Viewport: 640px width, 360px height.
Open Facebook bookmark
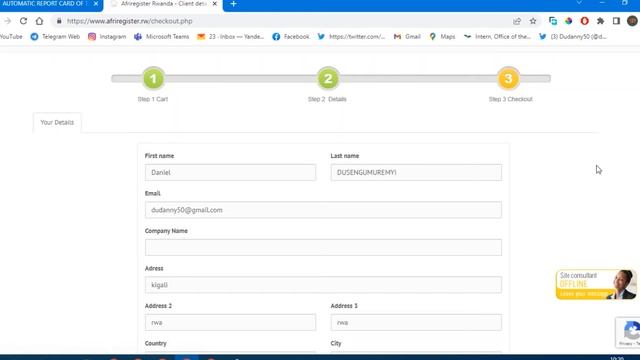tap(291, 37)
